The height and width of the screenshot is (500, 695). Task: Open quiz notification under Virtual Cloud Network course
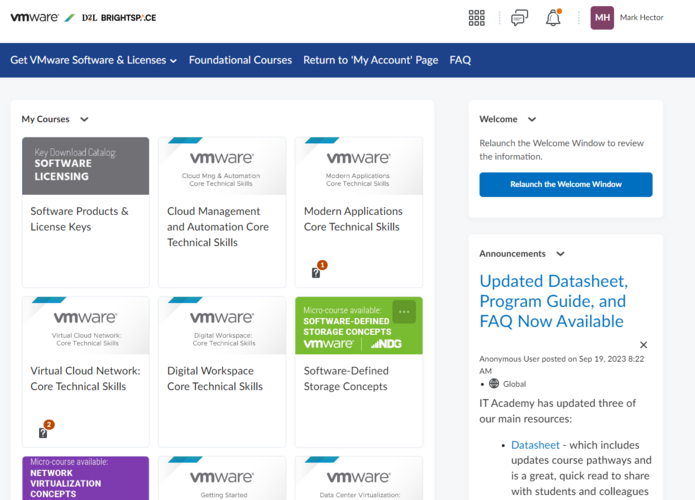tap(44, 431)
